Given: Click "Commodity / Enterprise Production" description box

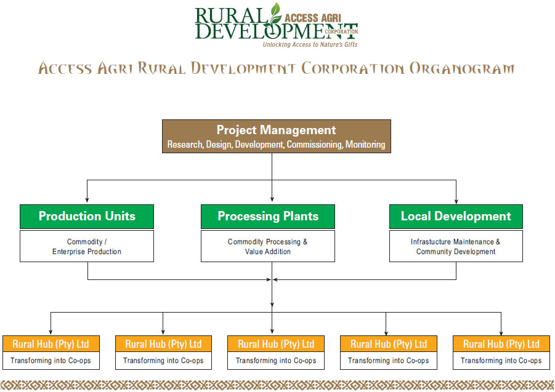Looking at the screenshot, I should 87,246.
